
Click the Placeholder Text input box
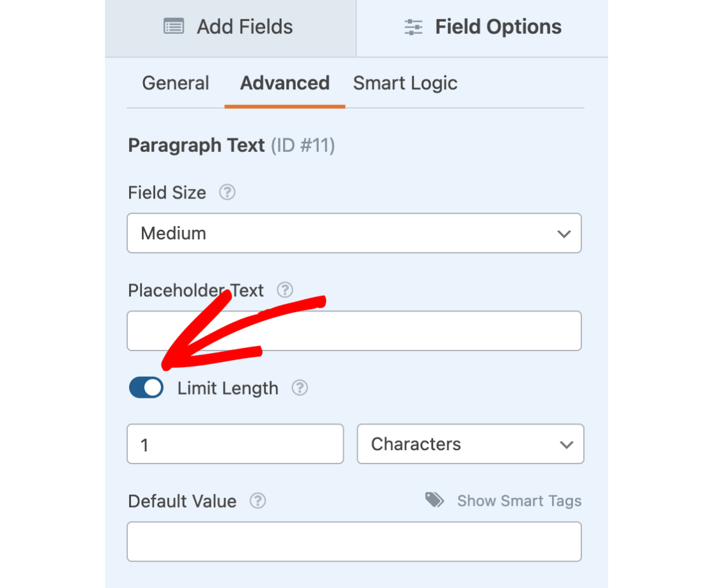pos(355,331)
